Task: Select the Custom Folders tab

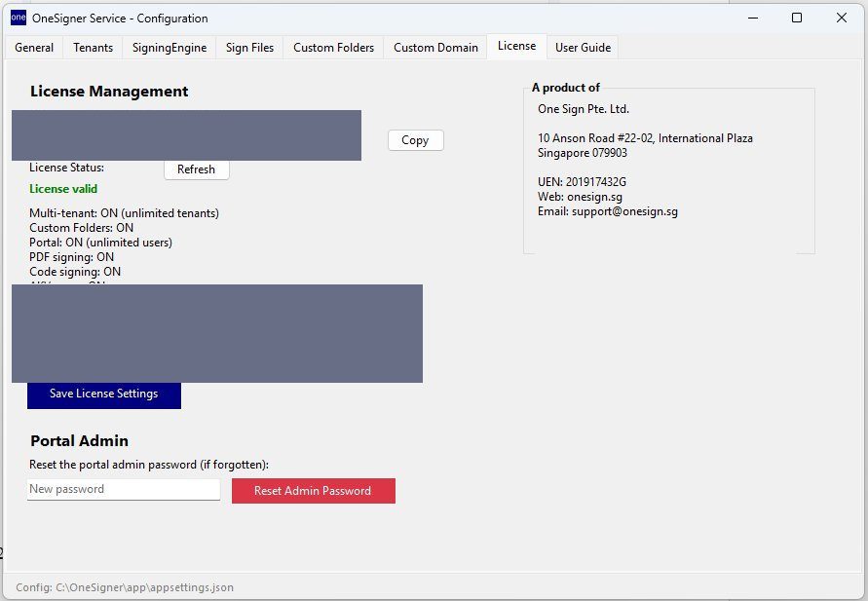Action: tap(334, 48)
